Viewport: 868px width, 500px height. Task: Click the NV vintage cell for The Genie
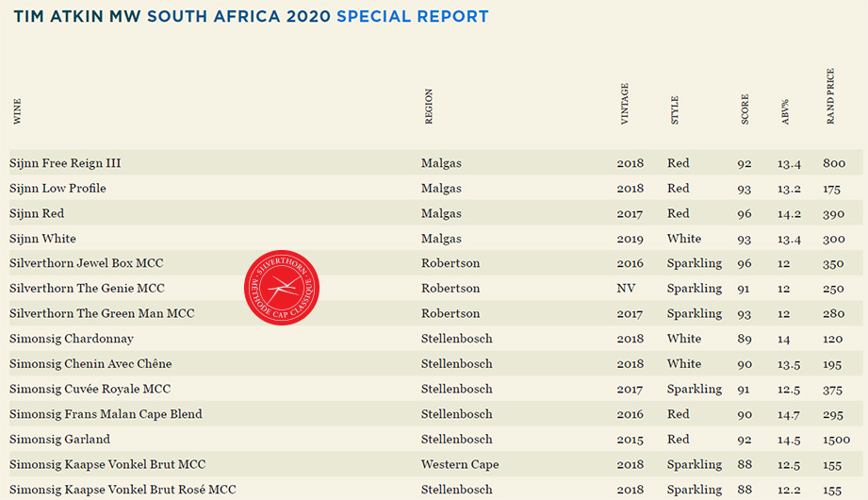click(x=626, y=289)
